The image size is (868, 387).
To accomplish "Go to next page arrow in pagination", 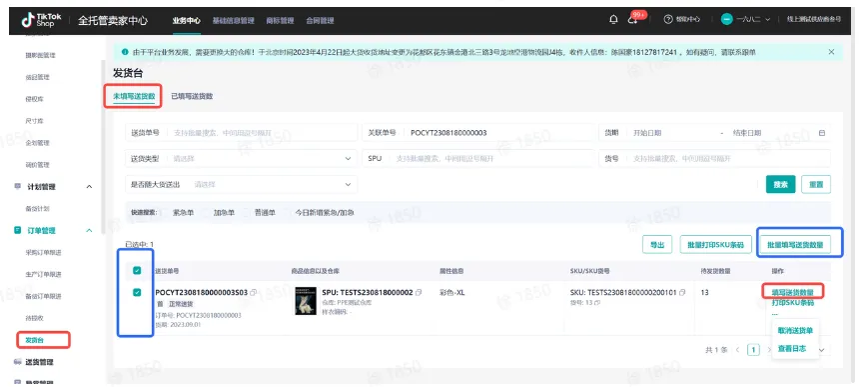I will (769, 350).
